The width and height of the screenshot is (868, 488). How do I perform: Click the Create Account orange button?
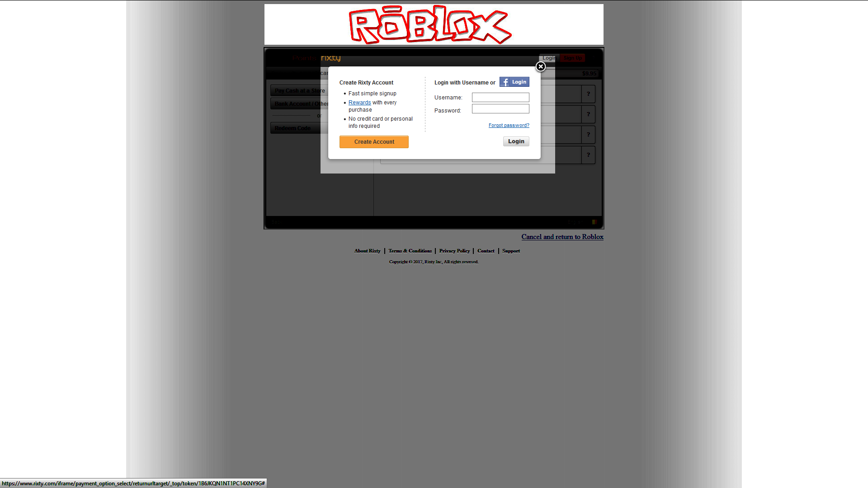[x=374, y=141]
